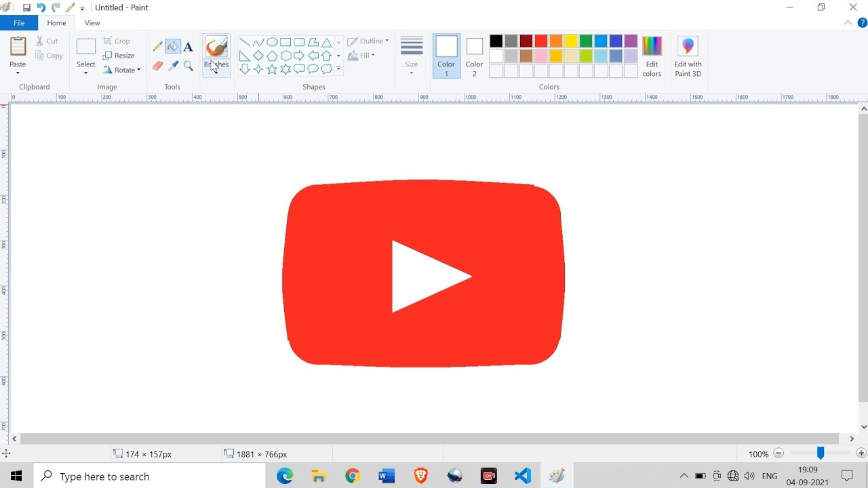Click the Undo arrow in title bar
Image resolution: width=868 pixels, height=488 pixels.
click(41, 7)
